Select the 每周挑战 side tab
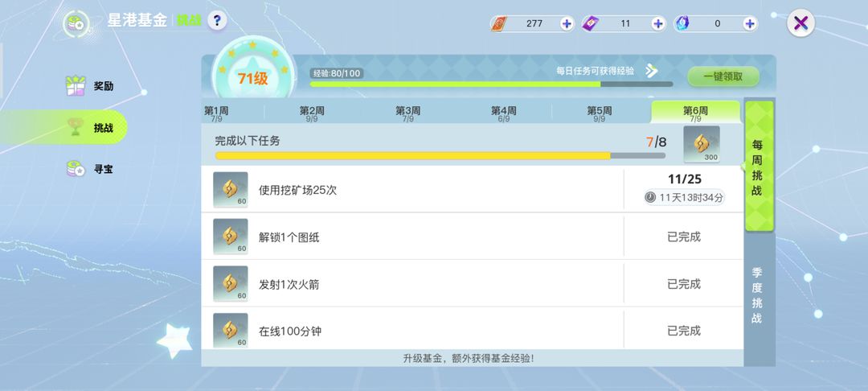 [759, 167]
